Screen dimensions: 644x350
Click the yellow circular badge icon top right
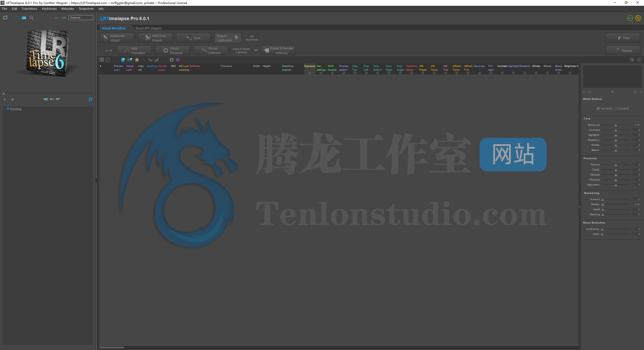638,18
